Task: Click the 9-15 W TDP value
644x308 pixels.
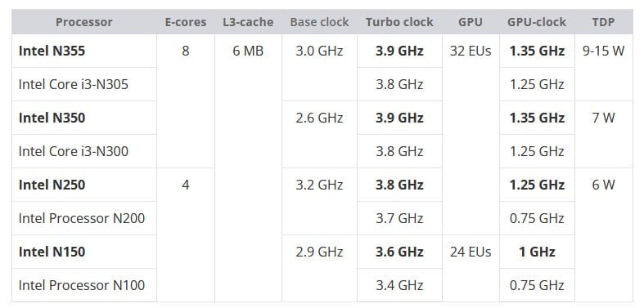Action: [603, 51]
